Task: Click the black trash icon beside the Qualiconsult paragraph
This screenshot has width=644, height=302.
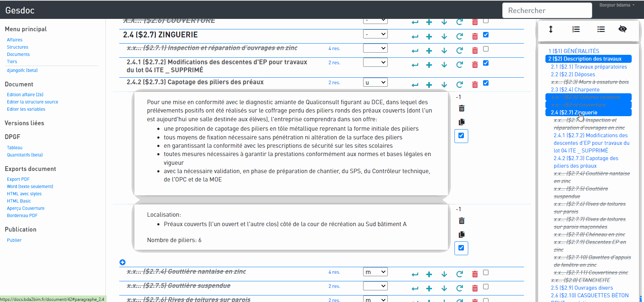Action: [x=461, y=109]
